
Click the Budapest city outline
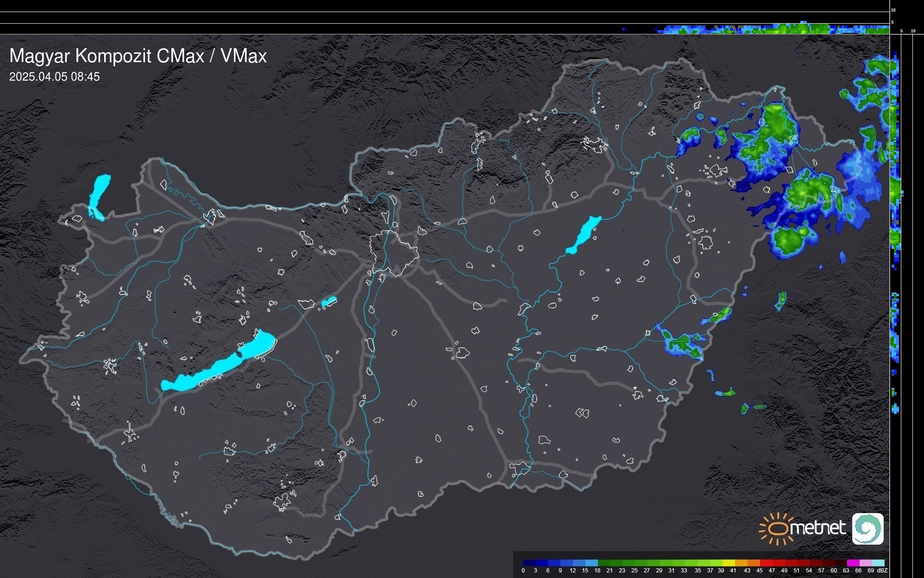pos(394,253)
